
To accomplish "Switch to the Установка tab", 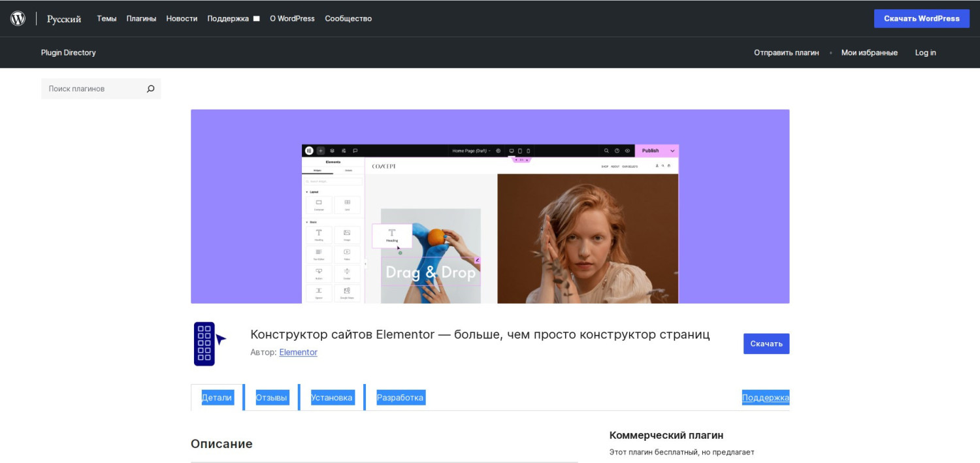I will pyautogui.click(x=332, y=397).
